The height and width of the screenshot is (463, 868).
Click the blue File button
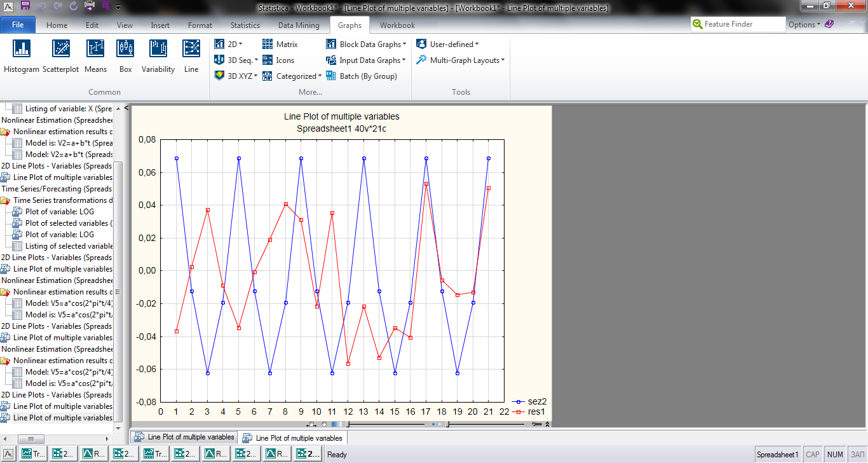coord(18,25)
